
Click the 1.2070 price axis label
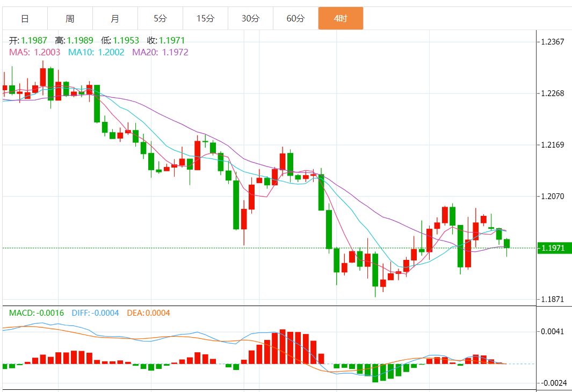[552, 196]
